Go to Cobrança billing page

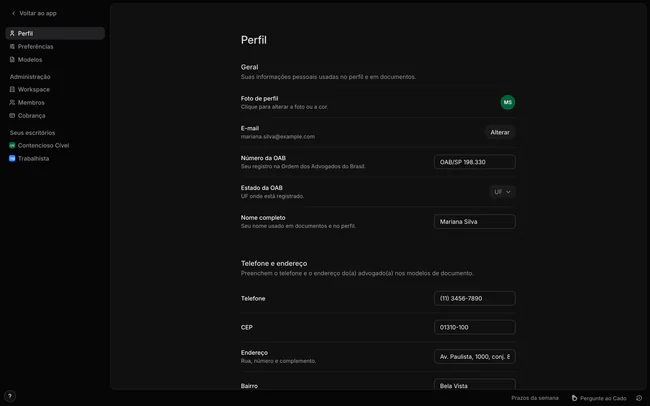[x=55, y=115]
